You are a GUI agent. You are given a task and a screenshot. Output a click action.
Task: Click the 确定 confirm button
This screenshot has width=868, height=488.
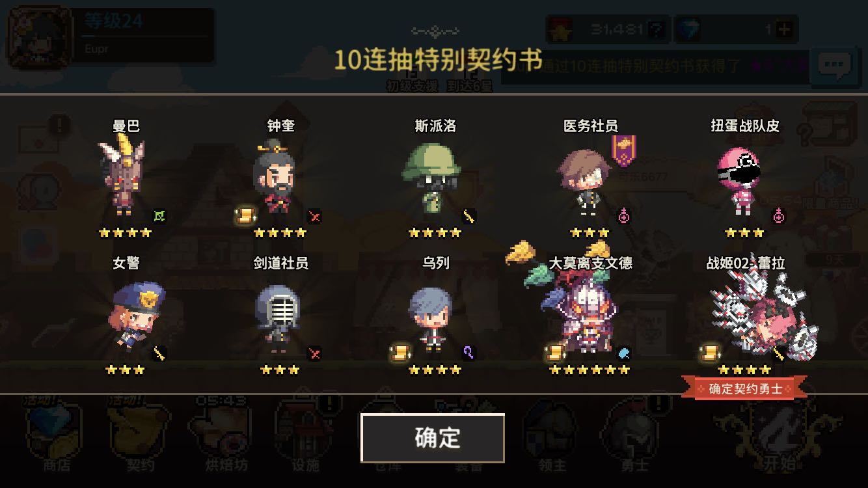click(x=433, y=438)
